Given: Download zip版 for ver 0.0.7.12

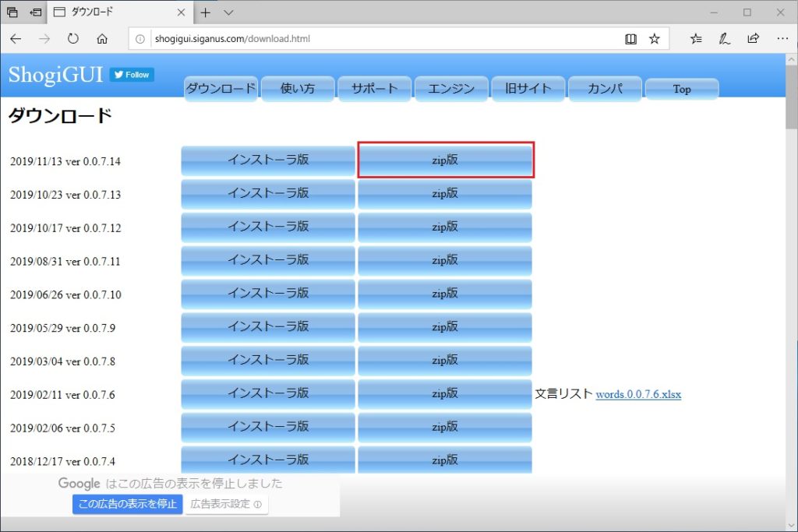Looking at the screenshot, I should pyautogui.click(x=445, y=227).
